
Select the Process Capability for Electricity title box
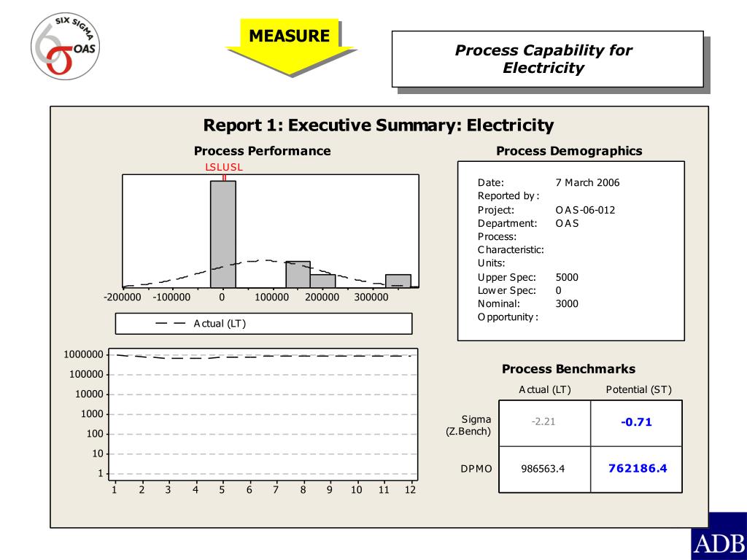click(x=547, y=59)
